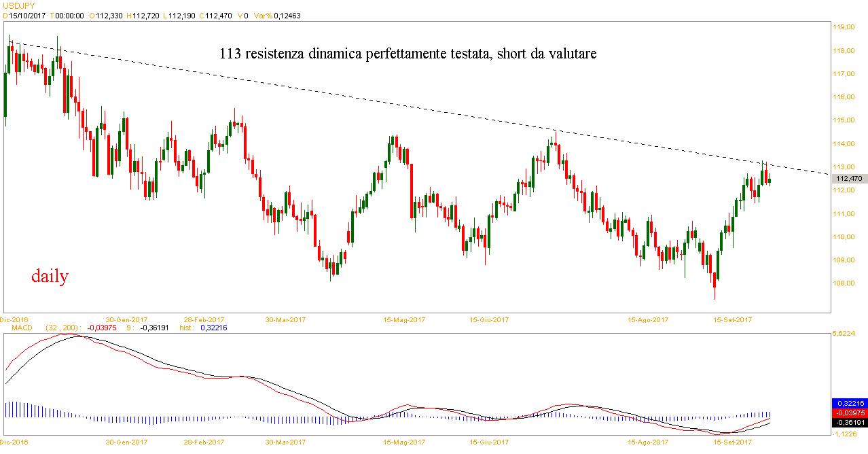
Task: Select the date value 15/10/2017 in header
Action: 28,15
